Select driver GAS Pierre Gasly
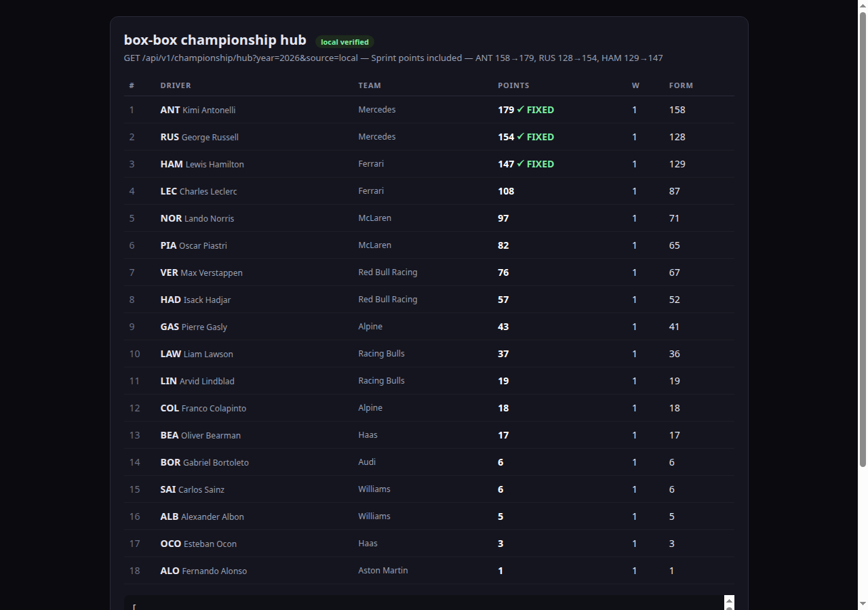Screen dimensions: 868x610 tap(194, 327)
